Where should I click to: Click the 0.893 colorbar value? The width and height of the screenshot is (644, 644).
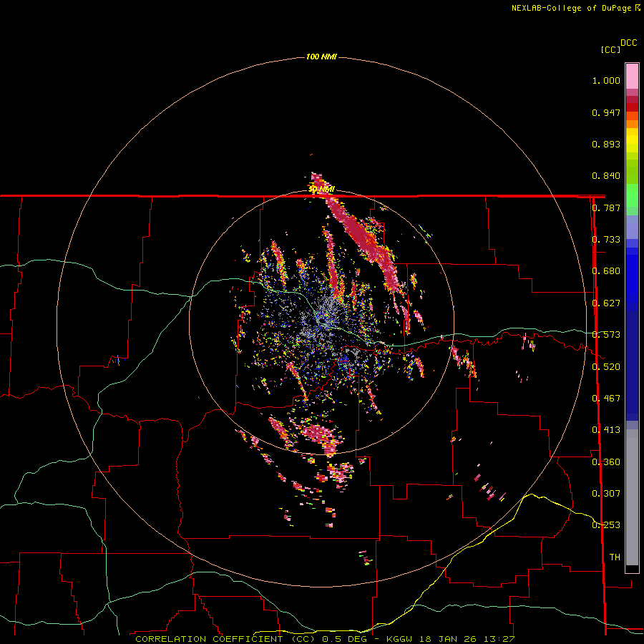click(x=606, y=144)
